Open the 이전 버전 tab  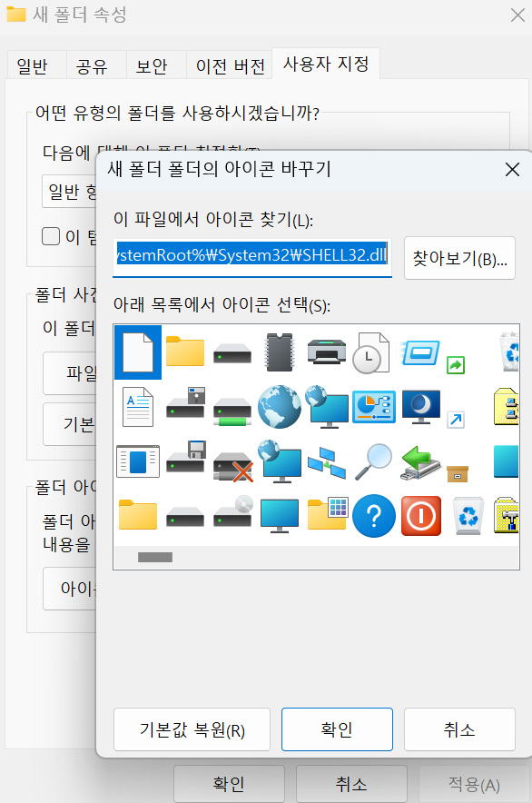[231, 66]
